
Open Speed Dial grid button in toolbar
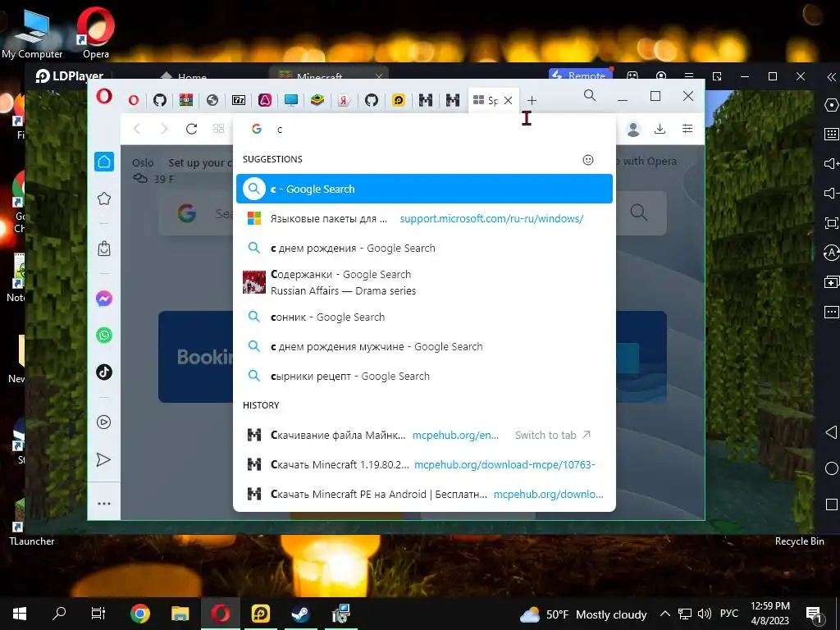[x=218, y=129]
